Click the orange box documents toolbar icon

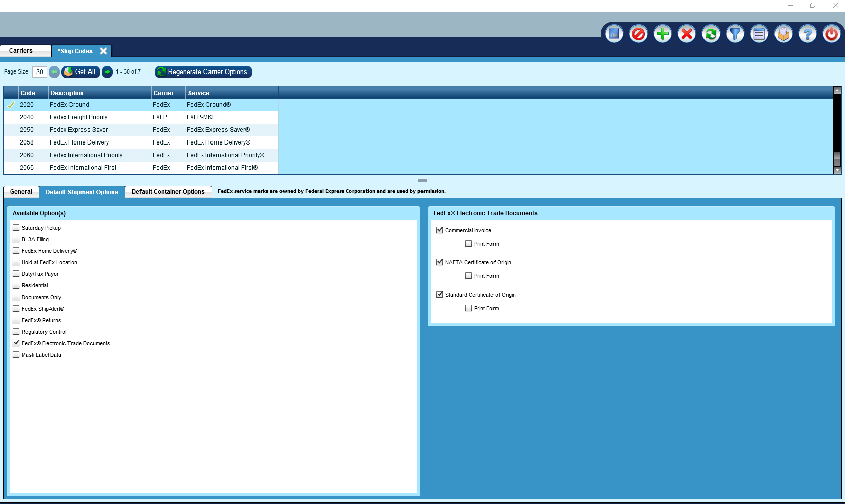(x=783, y=34)
